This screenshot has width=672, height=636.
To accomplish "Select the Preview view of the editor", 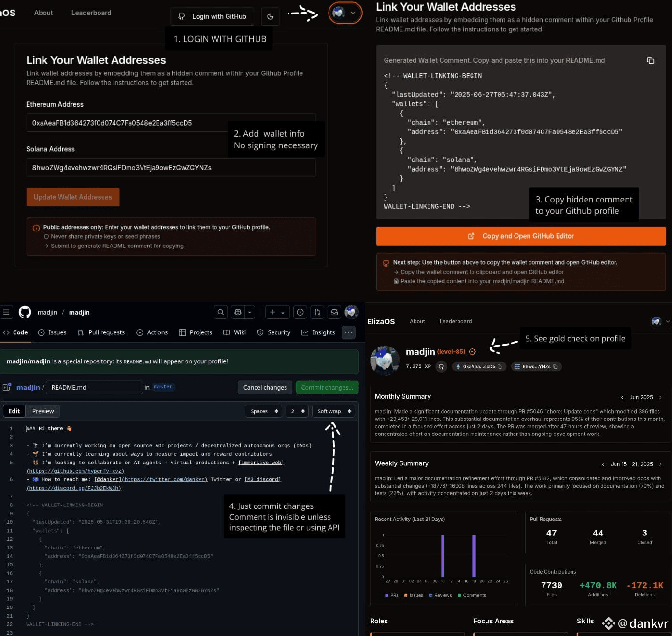I will (43, 411).
